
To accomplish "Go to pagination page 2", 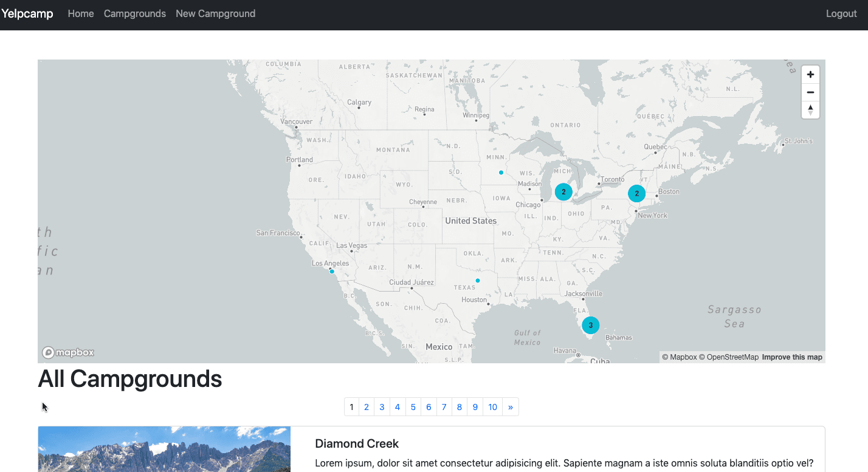I will [x=367, y=407].
